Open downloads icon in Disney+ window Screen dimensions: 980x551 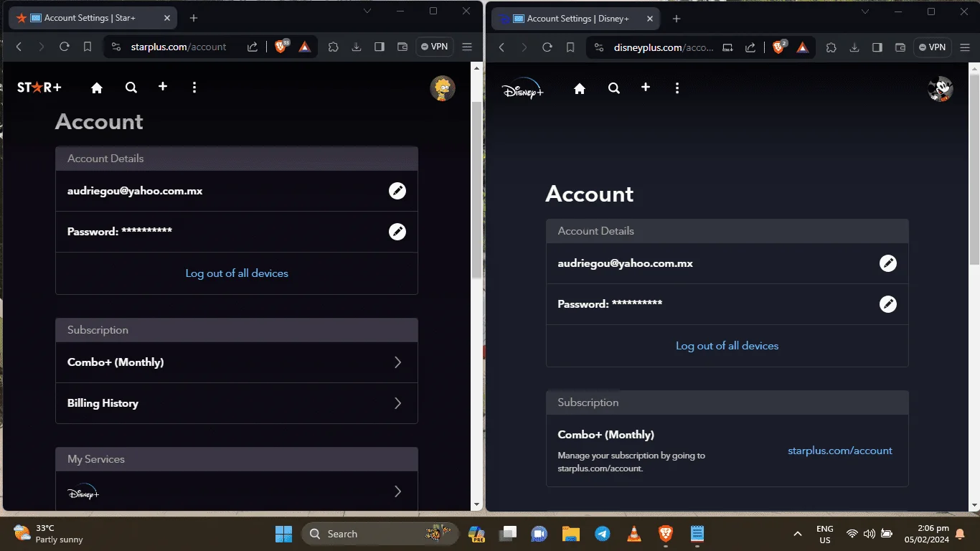click(x=854, y=47)
